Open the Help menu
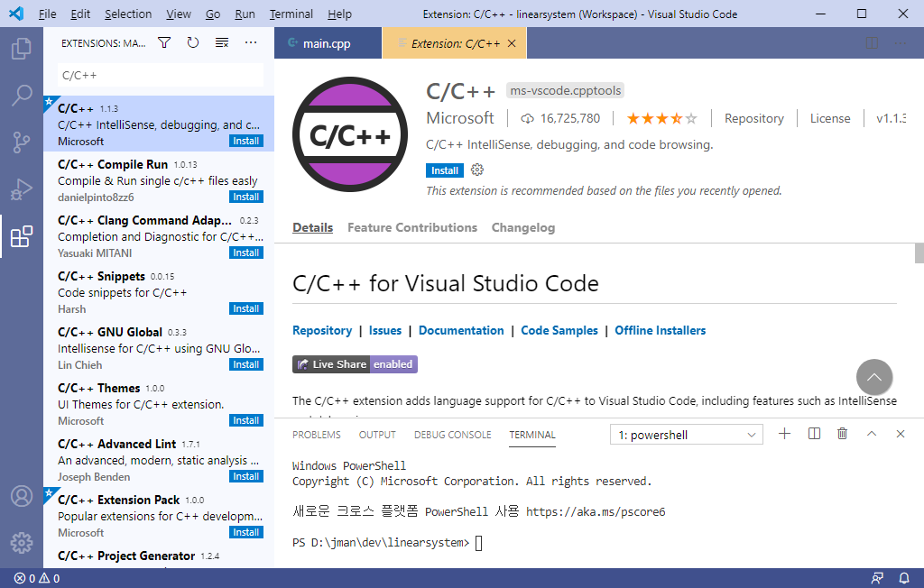This screenshot has width=924, height=588. click(x=339, y=14)
